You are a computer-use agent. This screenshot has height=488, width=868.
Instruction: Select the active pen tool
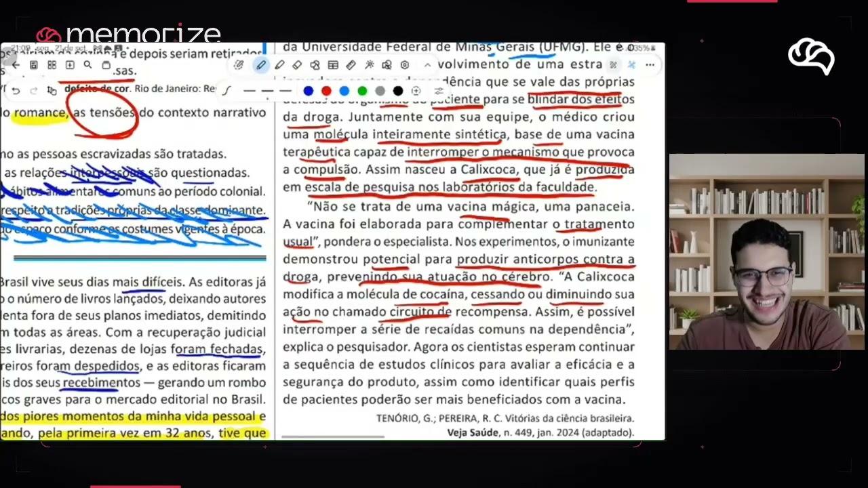pyautogui.click(x=261, y=65)
